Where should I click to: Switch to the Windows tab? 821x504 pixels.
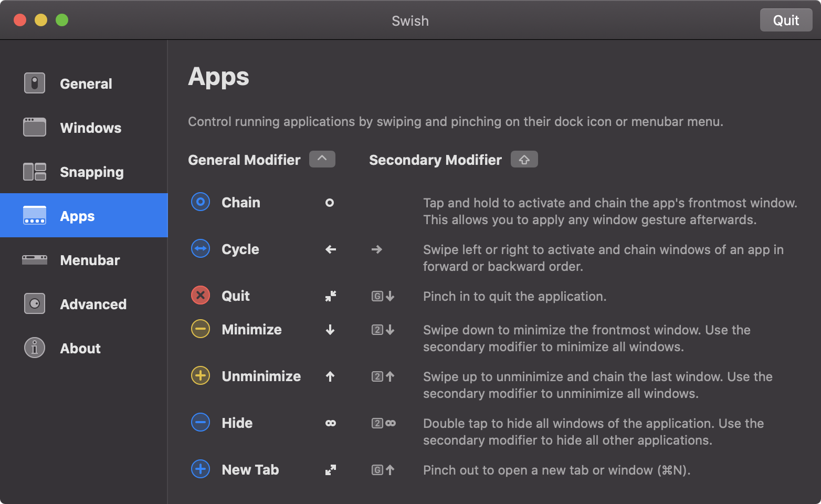(x=84, y=128)
